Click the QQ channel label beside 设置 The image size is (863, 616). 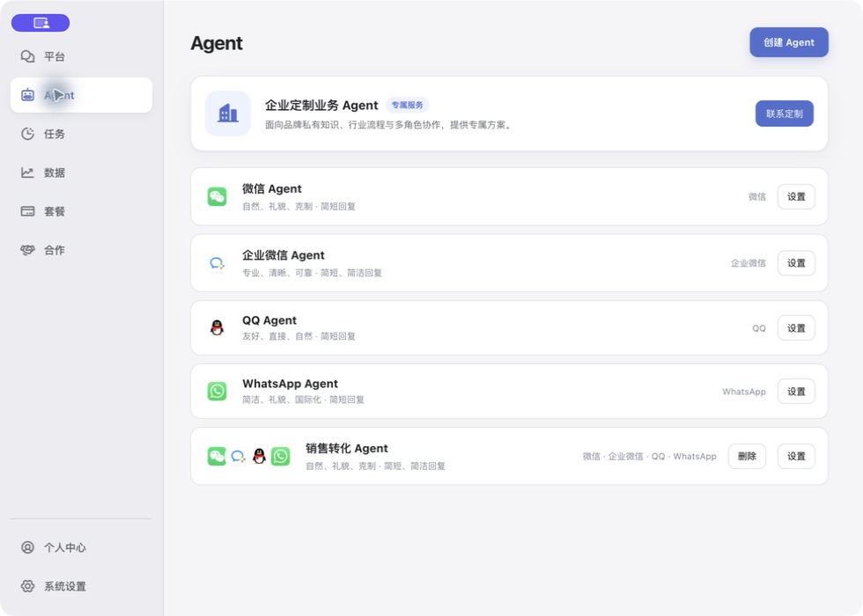[x=759, y=327]
